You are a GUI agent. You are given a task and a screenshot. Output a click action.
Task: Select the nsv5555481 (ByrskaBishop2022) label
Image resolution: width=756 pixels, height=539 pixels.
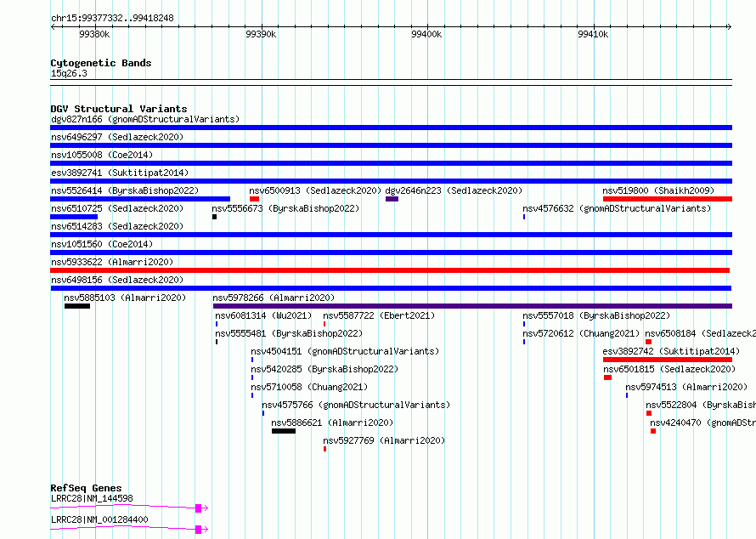tap(289, 333)
